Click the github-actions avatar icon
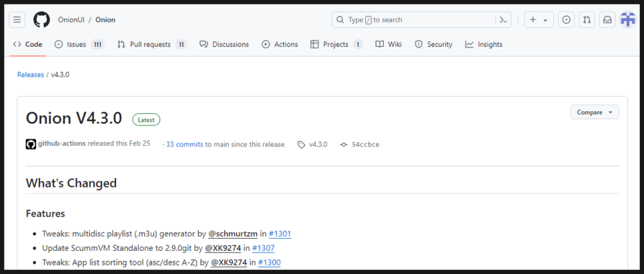The image size is (644, 274). click(x=31, y=144)
